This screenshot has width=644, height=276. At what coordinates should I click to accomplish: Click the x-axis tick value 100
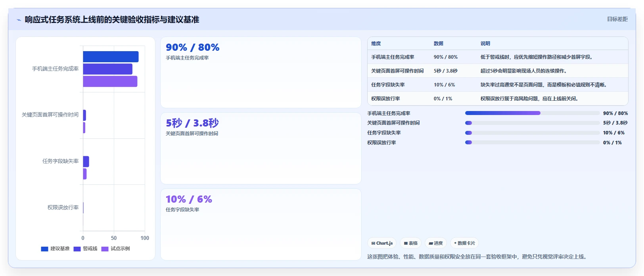coord(145,238)
